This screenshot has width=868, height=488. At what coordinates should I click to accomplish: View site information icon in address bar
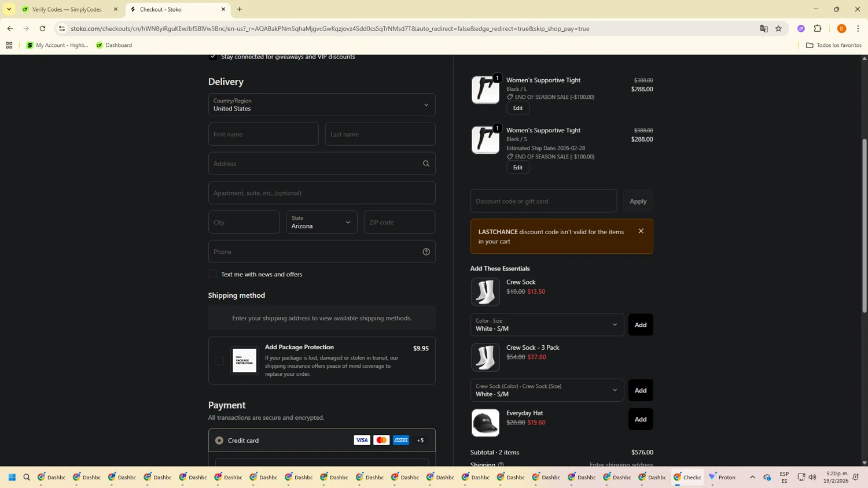(x=62, y=28)
